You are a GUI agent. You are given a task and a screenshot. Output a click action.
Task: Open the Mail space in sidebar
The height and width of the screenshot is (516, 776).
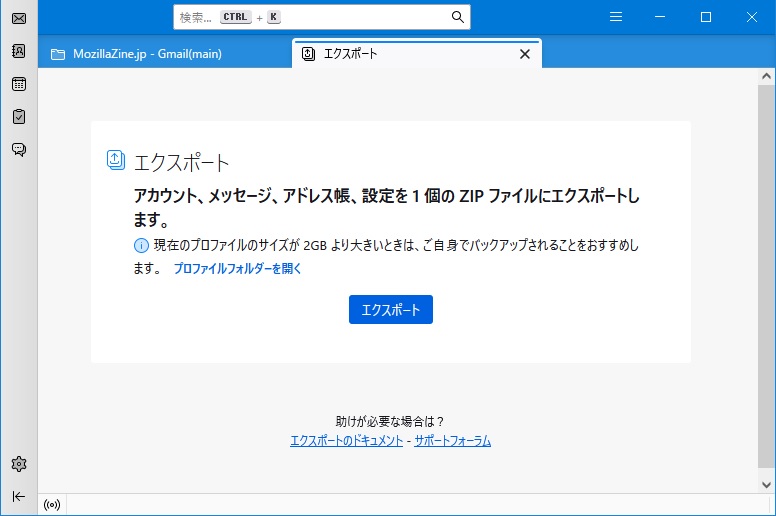coord(18,18)
